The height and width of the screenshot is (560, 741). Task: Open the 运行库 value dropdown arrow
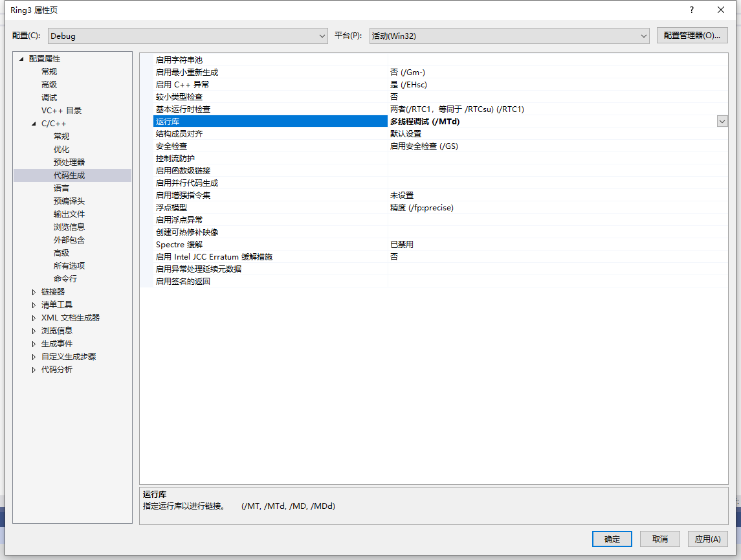point(722,122)
